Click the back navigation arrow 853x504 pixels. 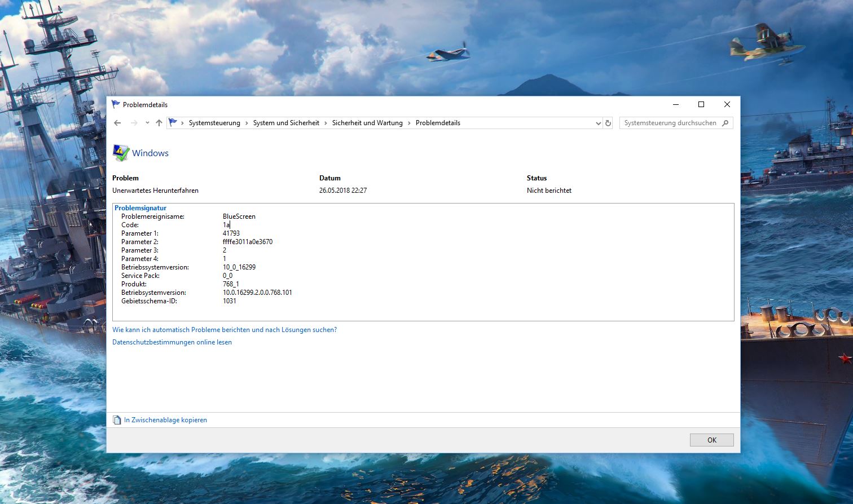click(117, 123)
